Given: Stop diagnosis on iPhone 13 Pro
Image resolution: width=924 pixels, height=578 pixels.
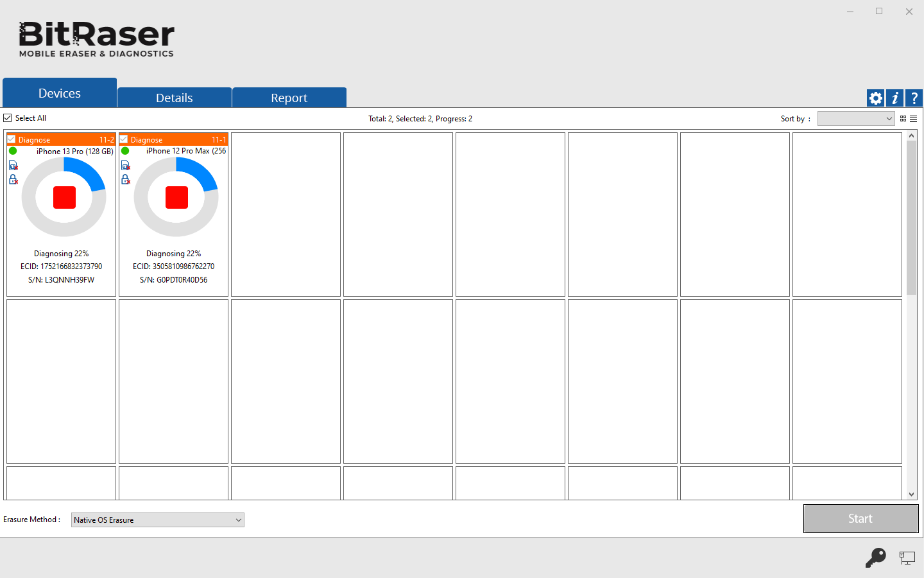Looking at the screenshot, I should 64,197.
